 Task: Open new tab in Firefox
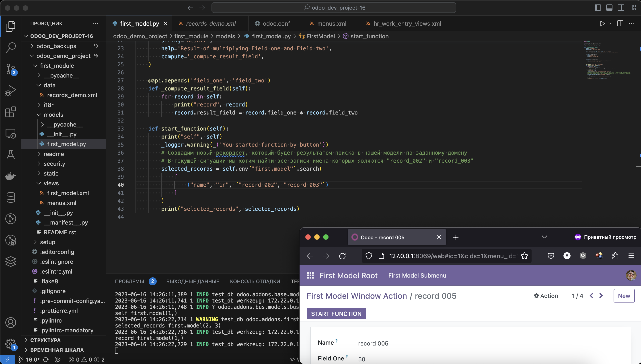(456, 237)
